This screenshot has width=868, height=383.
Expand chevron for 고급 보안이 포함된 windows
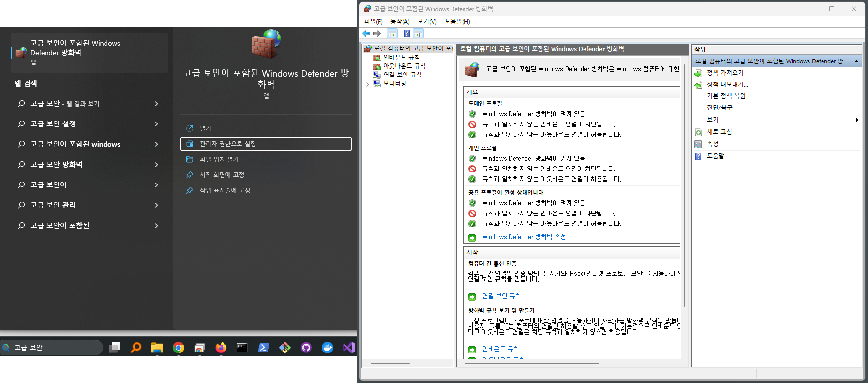pos(156,144)
